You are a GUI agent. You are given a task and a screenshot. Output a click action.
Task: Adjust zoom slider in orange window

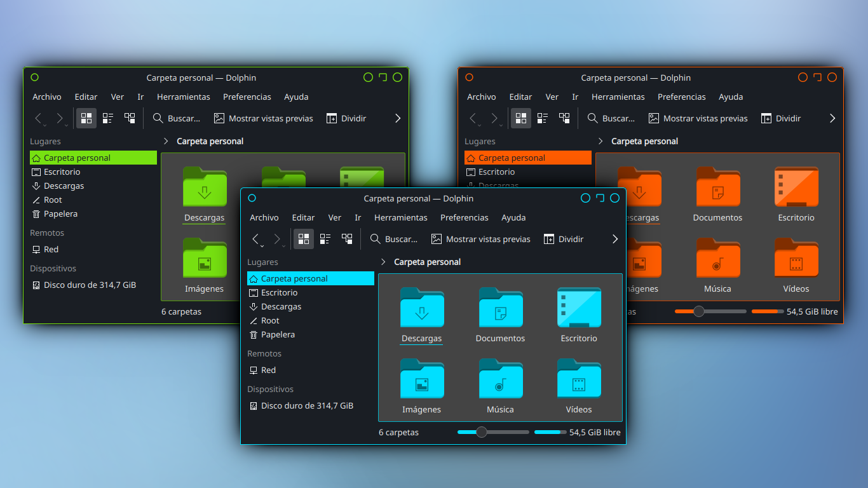tap(710, 311)
